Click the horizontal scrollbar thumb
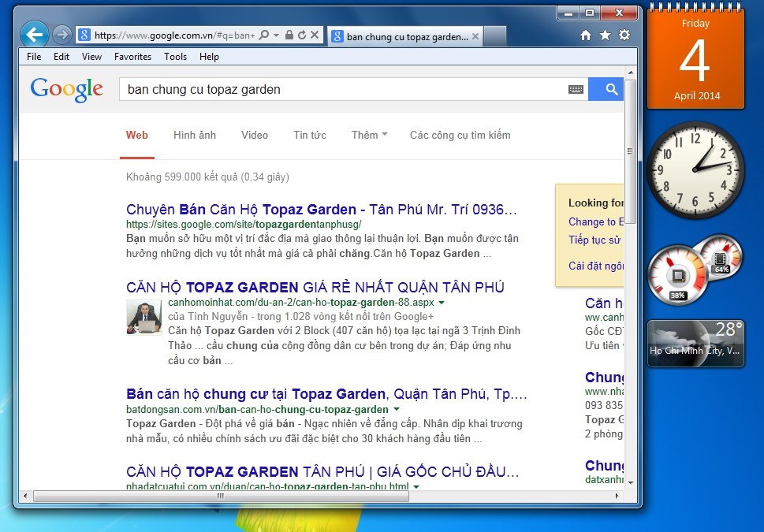Image resolution: width=764 pixels, height=532 pixels. click(221, 496)
